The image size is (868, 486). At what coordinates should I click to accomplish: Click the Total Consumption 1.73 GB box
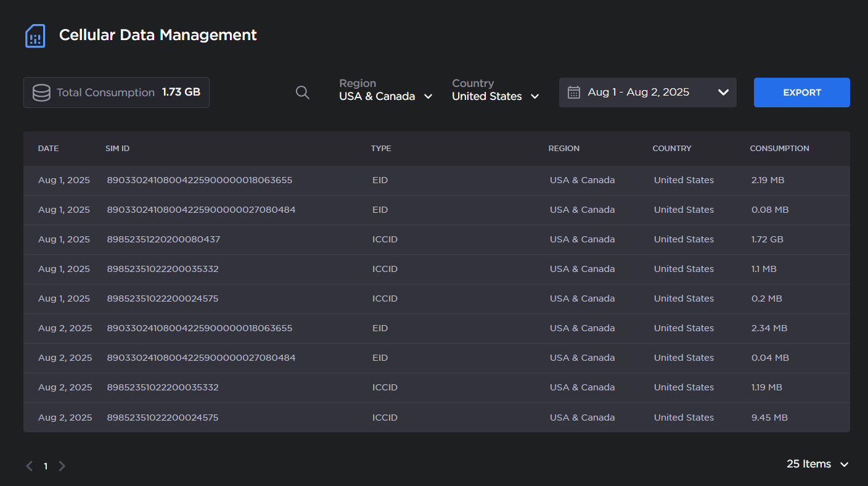click(117, 93)
